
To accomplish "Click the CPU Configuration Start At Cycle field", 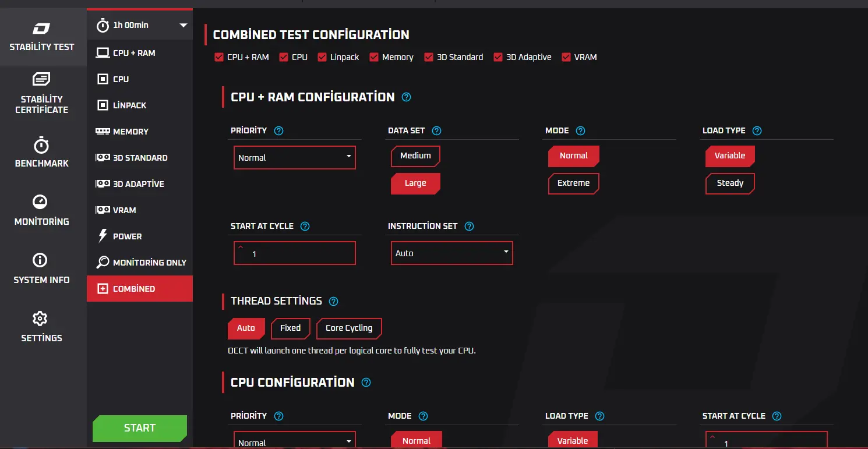I will tap(767, 440).
